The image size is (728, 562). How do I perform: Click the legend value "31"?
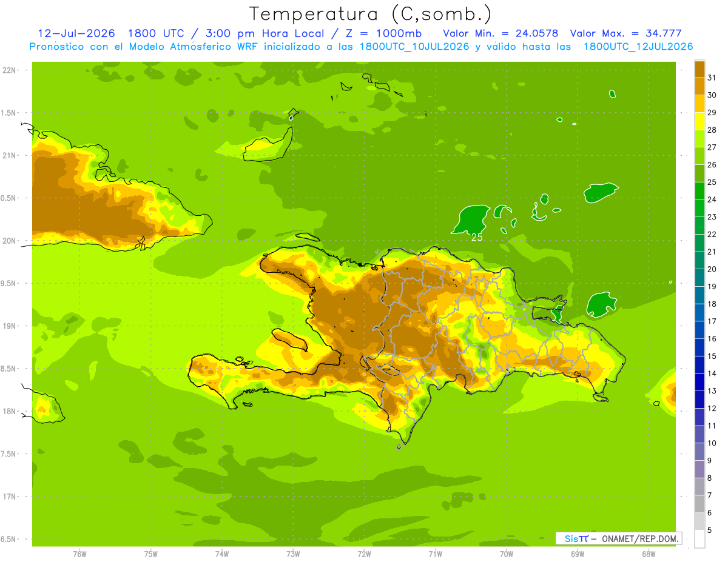712,78
